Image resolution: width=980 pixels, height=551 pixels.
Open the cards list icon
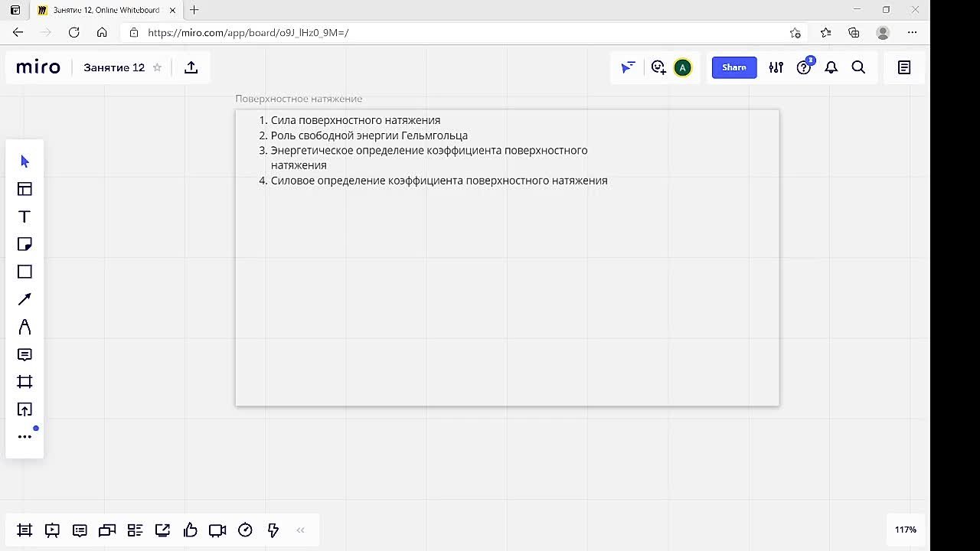coord(135,530)
